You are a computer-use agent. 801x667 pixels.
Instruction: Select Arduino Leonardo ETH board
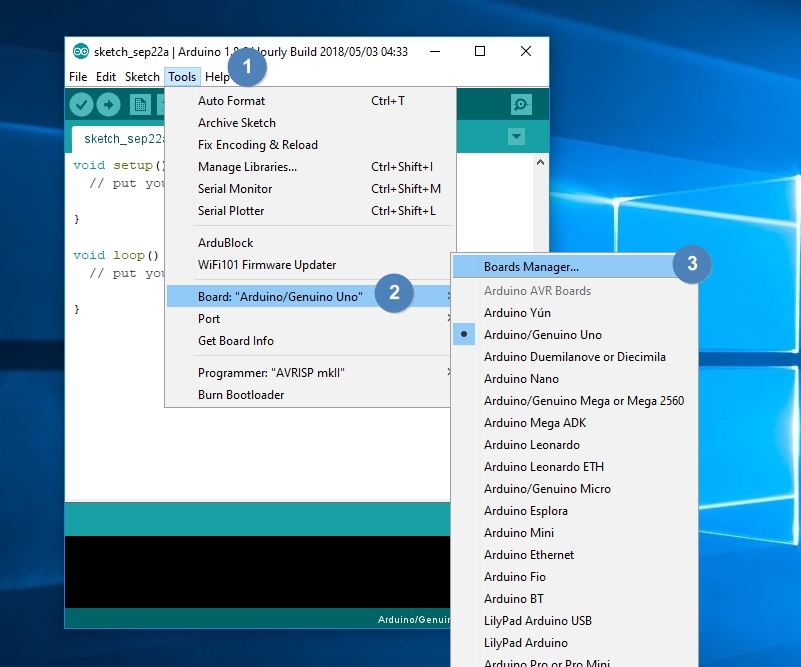click(575, 466)
